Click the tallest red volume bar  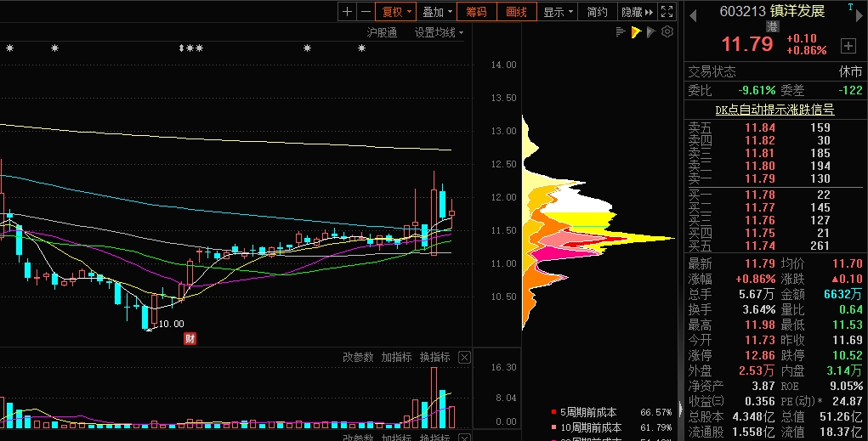(434, 398)
